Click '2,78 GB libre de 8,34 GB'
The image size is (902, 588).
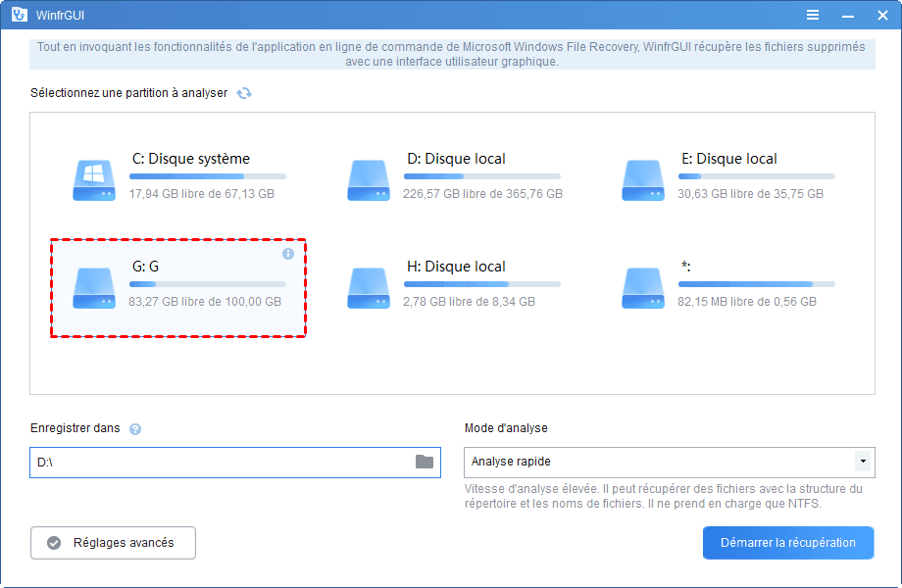coord(469,302)
